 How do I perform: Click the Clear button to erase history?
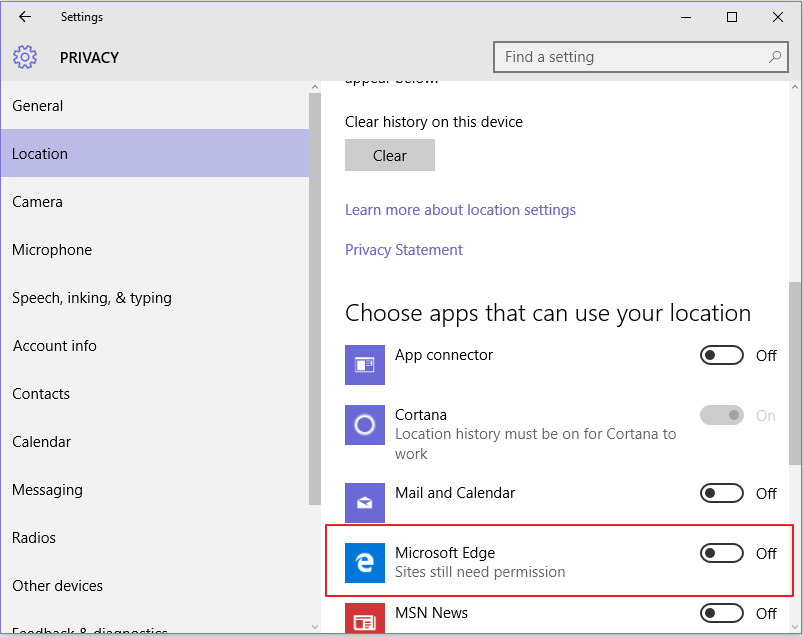[x=389, y=155]
